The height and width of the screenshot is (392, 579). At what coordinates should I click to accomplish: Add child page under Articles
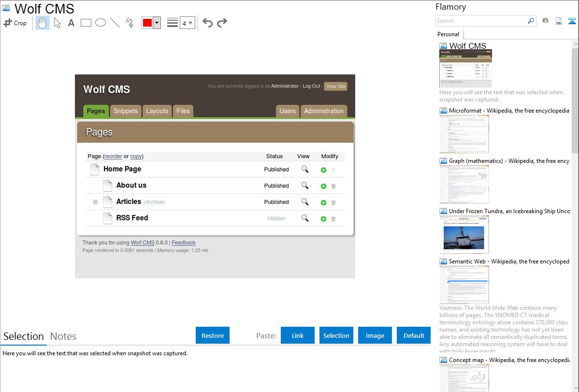pyautogui.click(x=323, y=203)
